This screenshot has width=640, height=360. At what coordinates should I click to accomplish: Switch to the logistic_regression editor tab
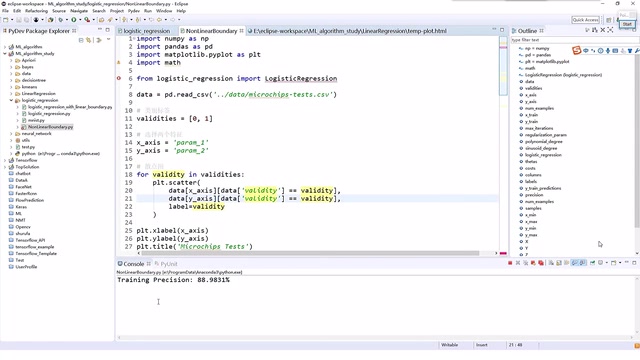point(147,31)
